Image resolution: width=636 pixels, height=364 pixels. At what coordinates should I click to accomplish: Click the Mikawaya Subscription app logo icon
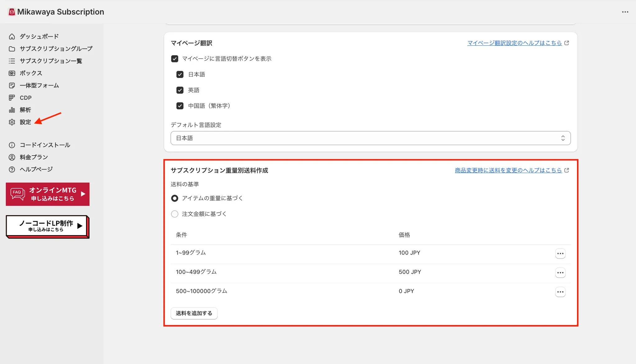[x=12, y=12]
